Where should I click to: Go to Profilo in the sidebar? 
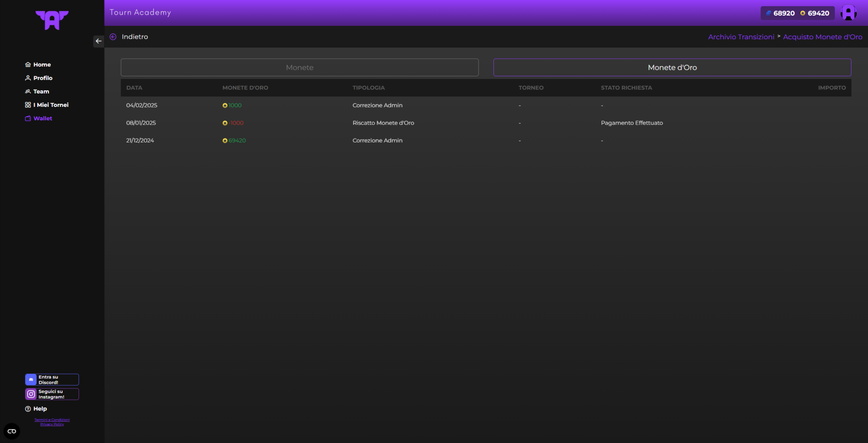[39, 78]
